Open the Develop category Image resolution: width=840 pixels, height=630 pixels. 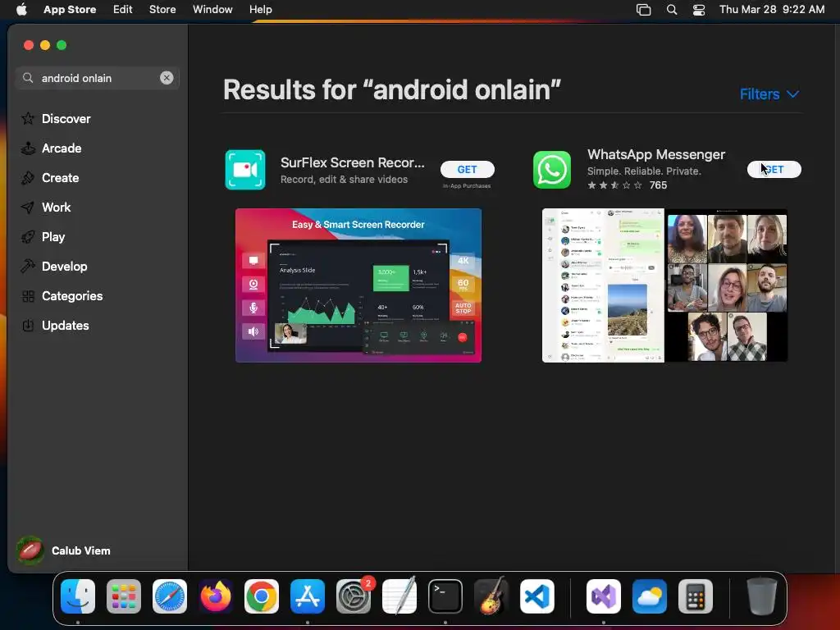[54, 267]
